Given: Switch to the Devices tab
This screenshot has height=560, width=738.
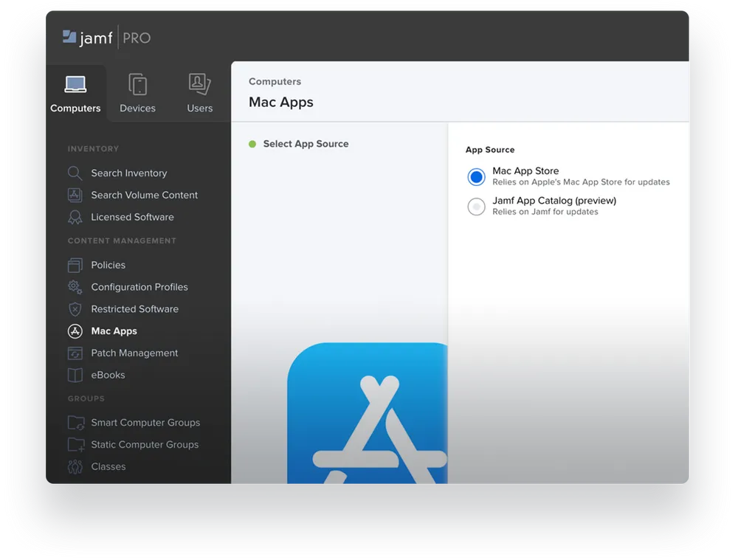Looking at the screenshot, I should (x=137, y=91).
